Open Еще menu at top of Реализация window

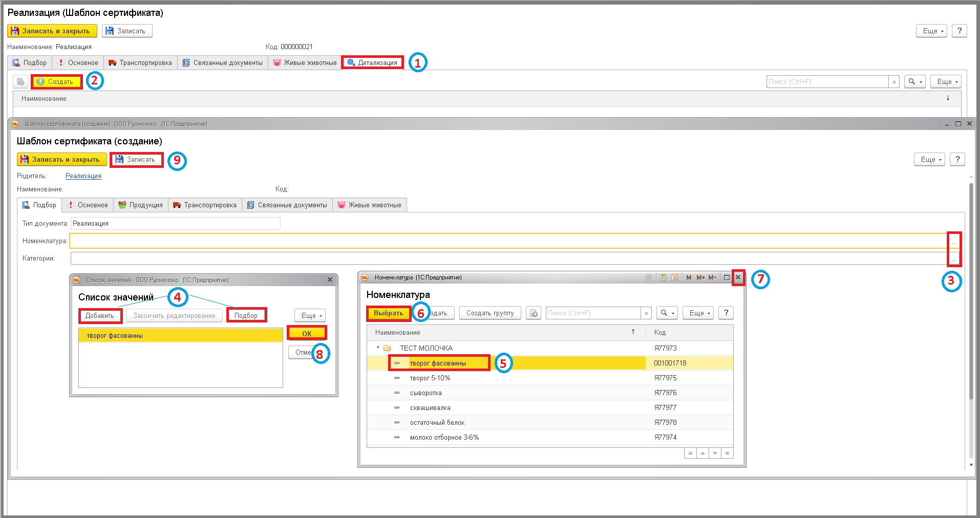(931, 31)
